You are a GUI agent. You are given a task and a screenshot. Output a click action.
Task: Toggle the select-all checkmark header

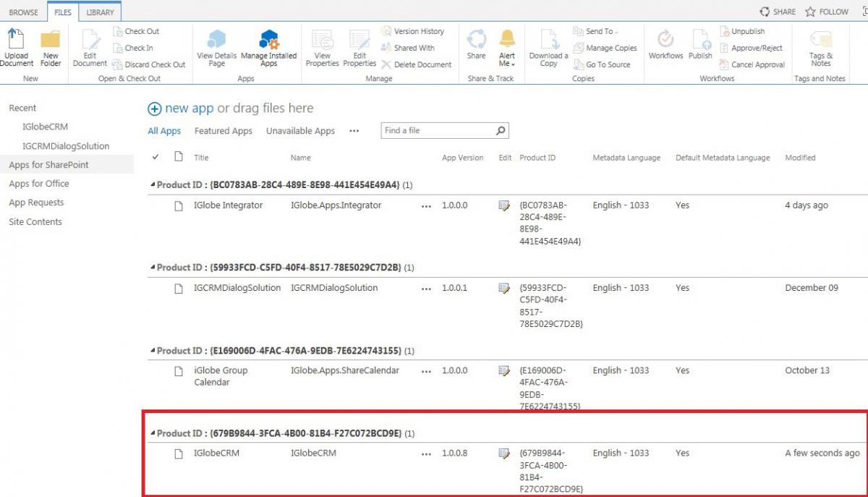click(156, 157)
